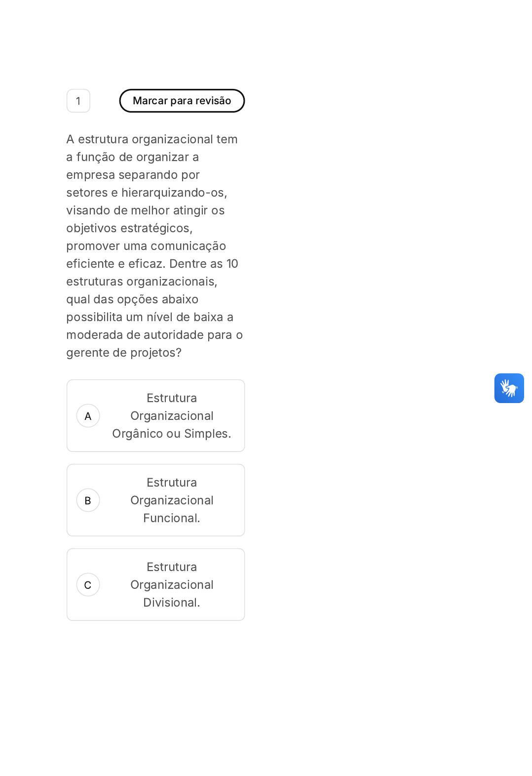Open the sign language accessibility widget
The height and width of the screenshot is (776, 532).
(509, 388)
